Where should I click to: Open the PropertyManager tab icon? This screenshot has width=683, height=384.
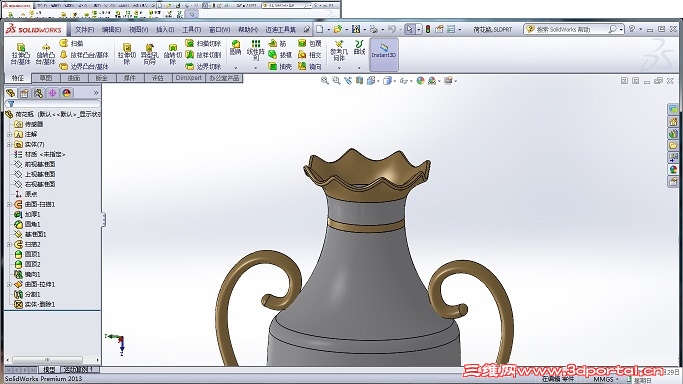click(x=24, y=93)
